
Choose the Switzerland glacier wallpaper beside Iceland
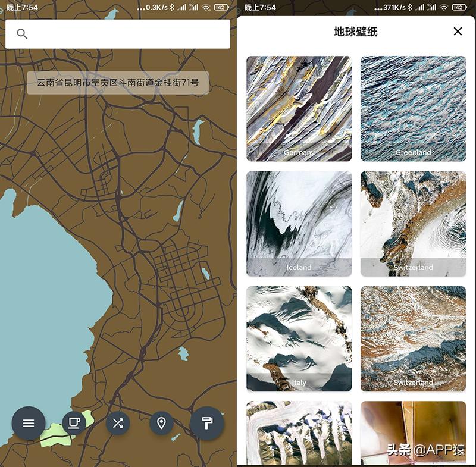pos(413,224)
